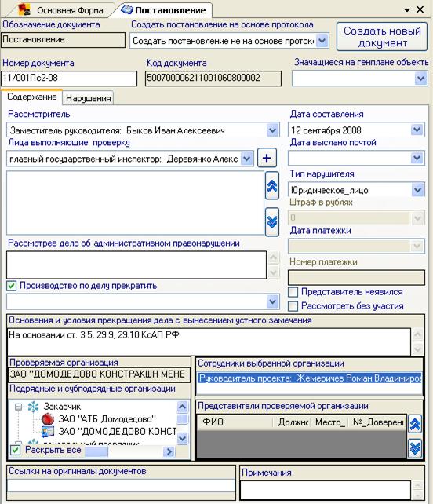This screenshot has width=433, height=504.
Task: Click the Ссылки на оригиналы документов field
Action: pyautogui.click(x=121, y=486)
